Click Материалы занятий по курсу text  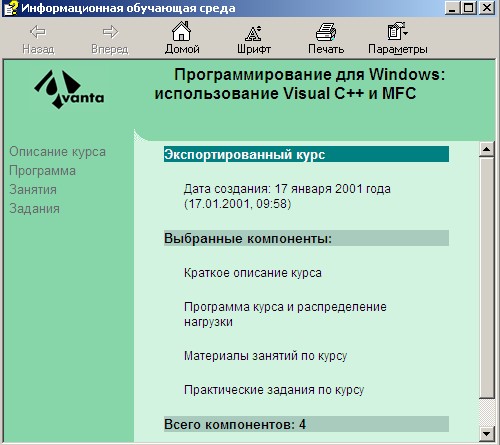point(265,356)
